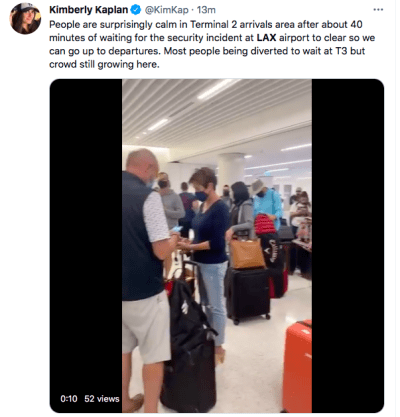Image resolution: width=400 pixels, height=417 pixels.
Task: Click the tweet text about Terminal 2 arrivals
Action: tap(212, 44)
